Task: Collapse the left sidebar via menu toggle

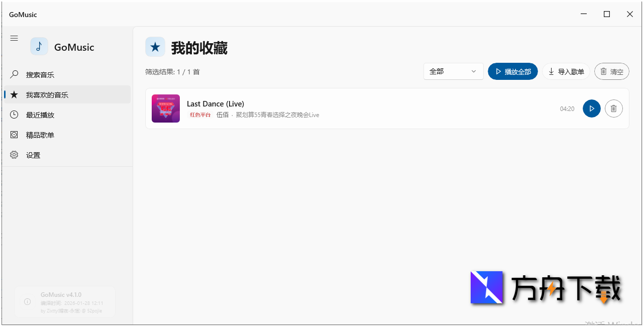Action: (14, 38)
